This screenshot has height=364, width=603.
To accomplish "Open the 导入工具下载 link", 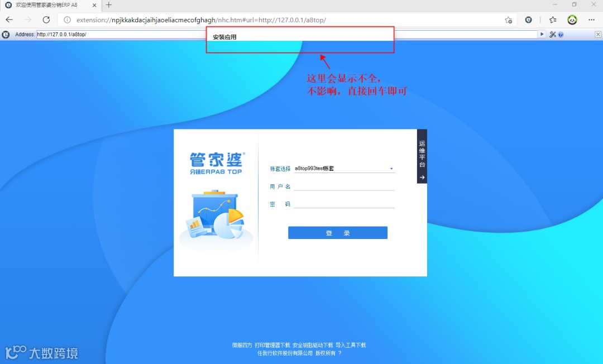I will 351,345.
